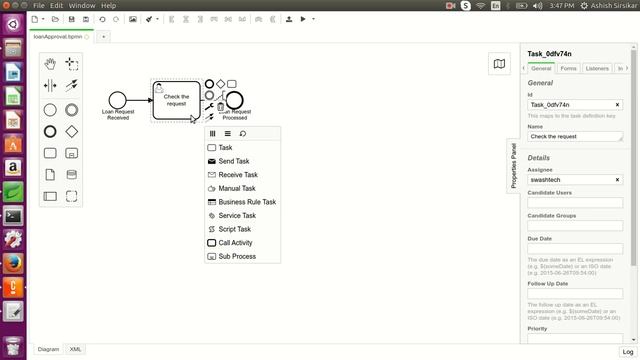
Task: Add a new tab with the plus button
Action: (104, 37)
